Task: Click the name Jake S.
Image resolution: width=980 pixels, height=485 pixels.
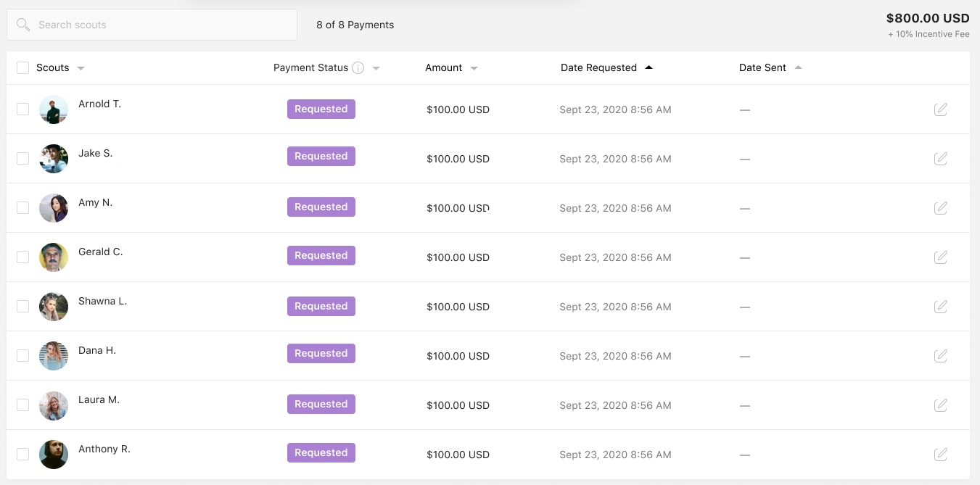Action: click(x=96, y=153)
